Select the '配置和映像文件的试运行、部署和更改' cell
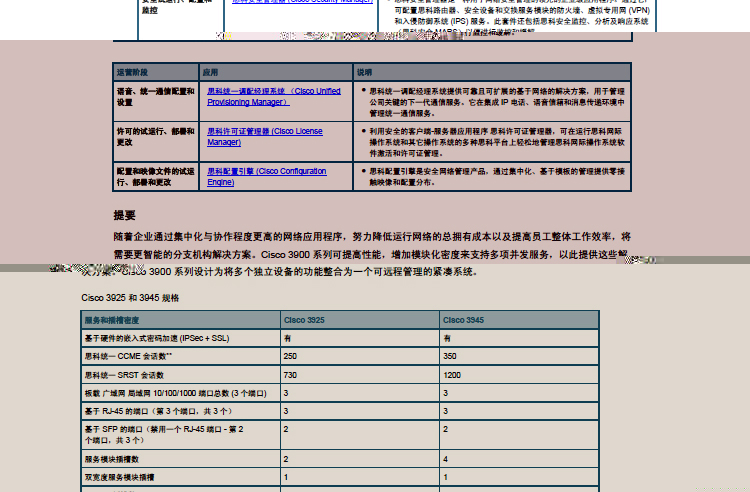Screen dimensions: 750x492 pyautogui.click(x=155, y=176)
